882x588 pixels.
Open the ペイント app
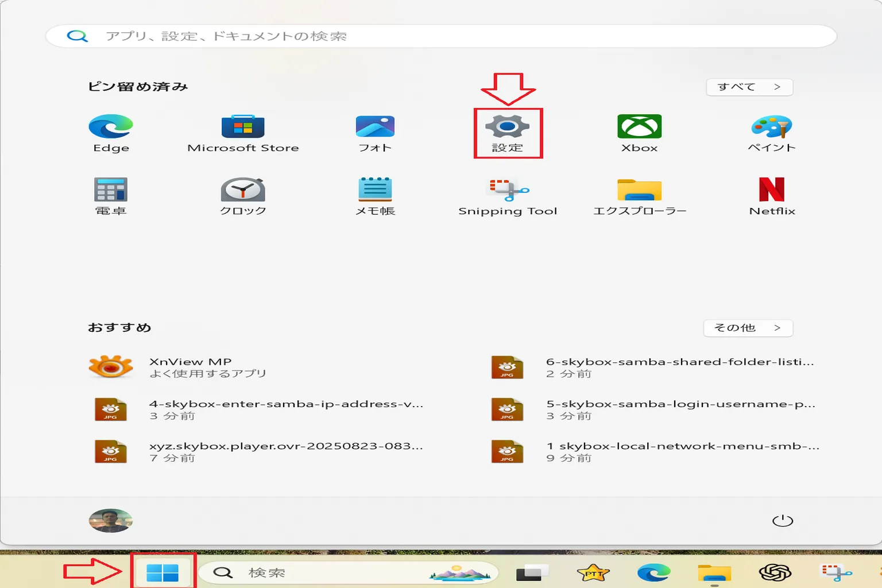pos(772,133)
